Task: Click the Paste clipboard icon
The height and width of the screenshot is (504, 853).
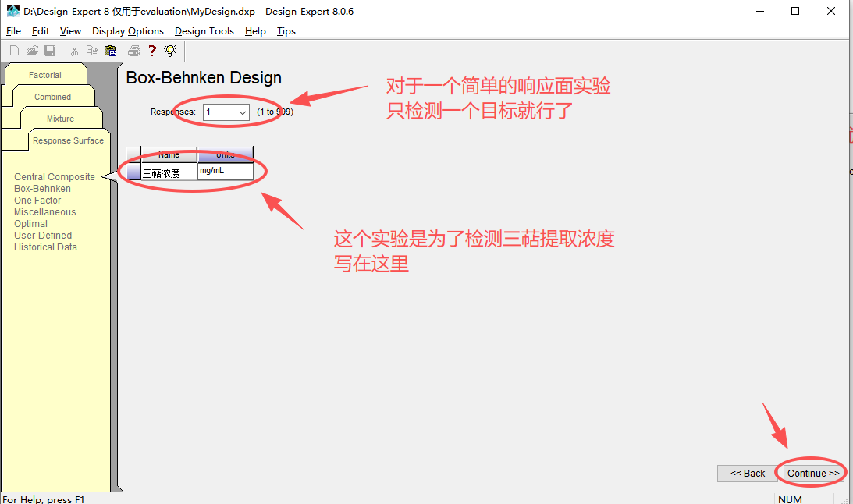Action: [110, 51]
